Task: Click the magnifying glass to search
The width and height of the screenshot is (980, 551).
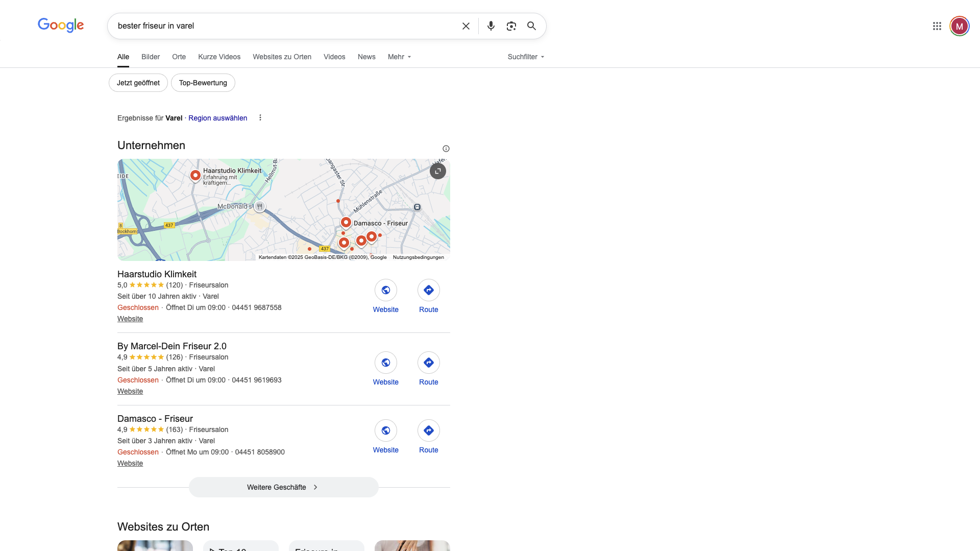Action: tap(531, 26)
